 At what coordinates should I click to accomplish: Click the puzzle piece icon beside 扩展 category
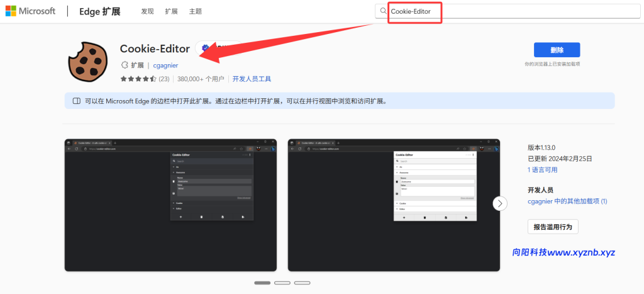click(125, 65)
